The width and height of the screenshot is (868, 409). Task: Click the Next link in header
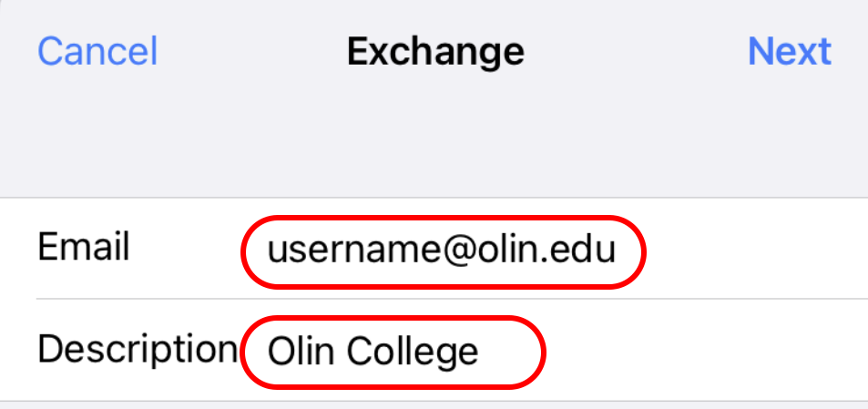pos(789,51)
